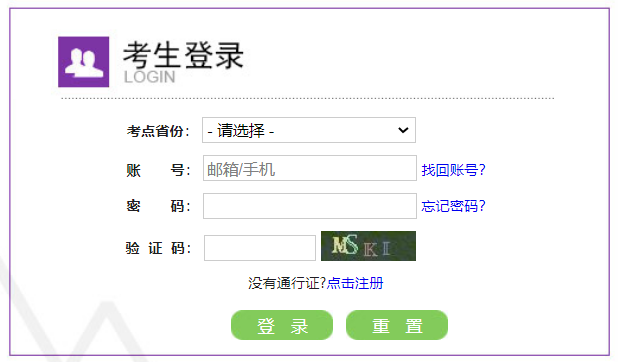Follow the 点击注册 registration link
This screenshot has height=362, width=618.
(x=355, y=283)
